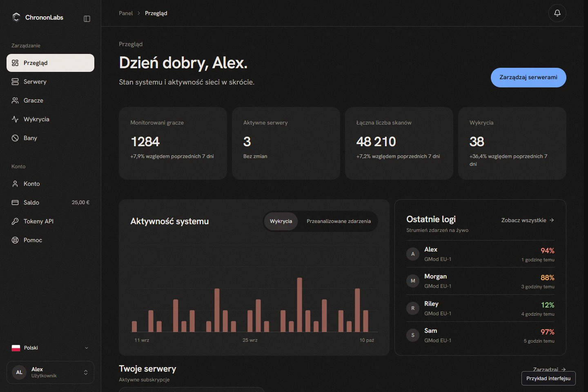The width and height of the screenshot is (588, 392).
Task: Go to Gracze section
Action: (51, 100)
